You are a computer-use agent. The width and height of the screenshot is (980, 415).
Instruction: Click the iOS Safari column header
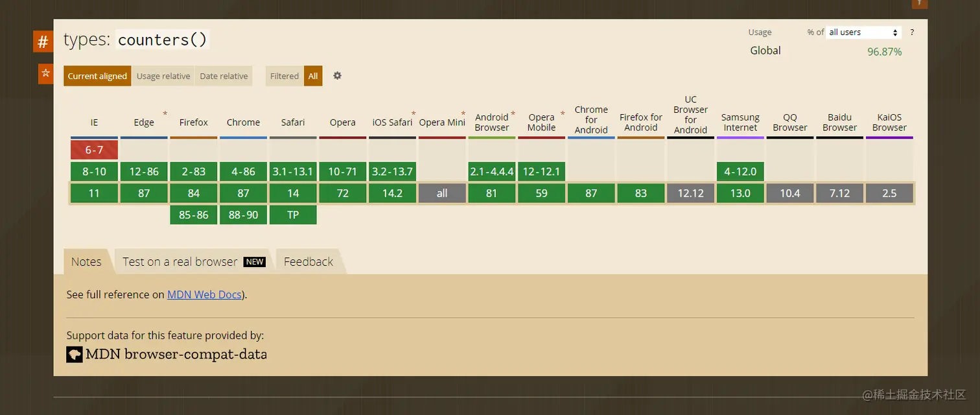(x=392, y=123)
